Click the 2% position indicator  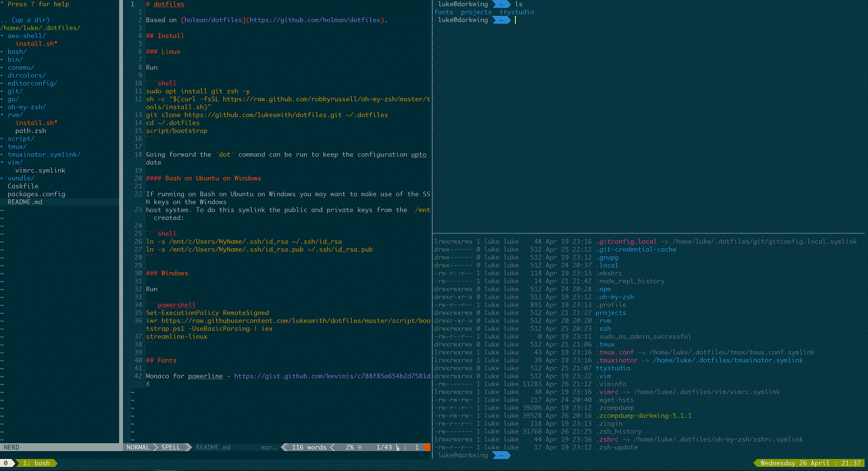coord(349,447)
